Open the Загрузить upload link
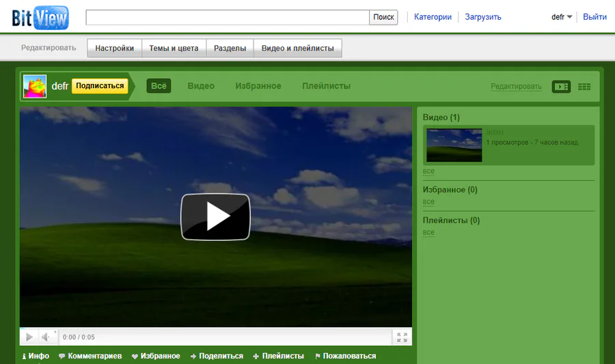 point(483,17)
